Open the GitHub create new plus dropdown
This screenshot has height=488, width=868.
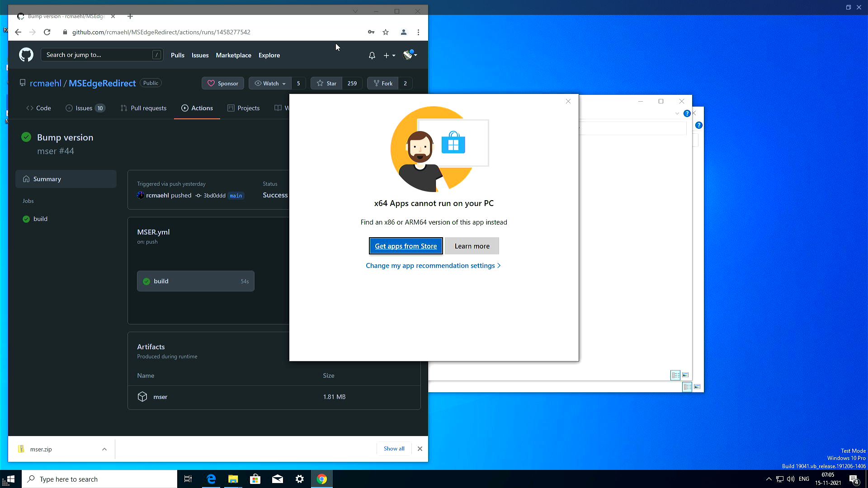389,55
